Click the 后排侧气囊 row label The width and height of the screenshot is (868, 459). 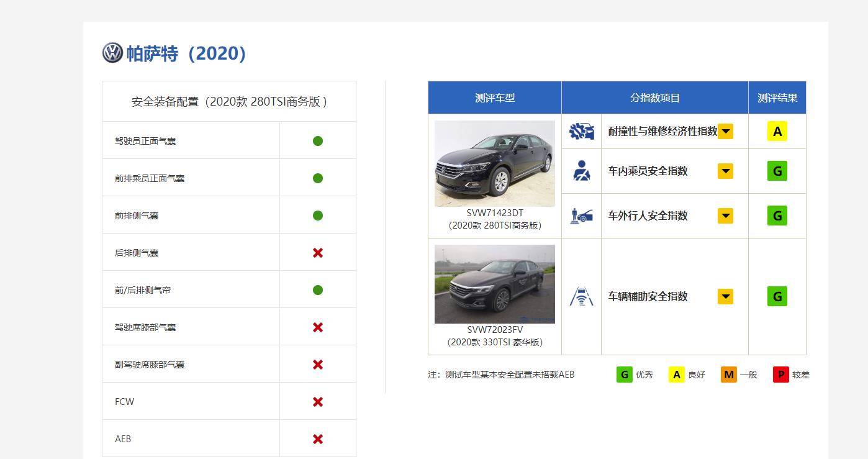coord(137,253)
